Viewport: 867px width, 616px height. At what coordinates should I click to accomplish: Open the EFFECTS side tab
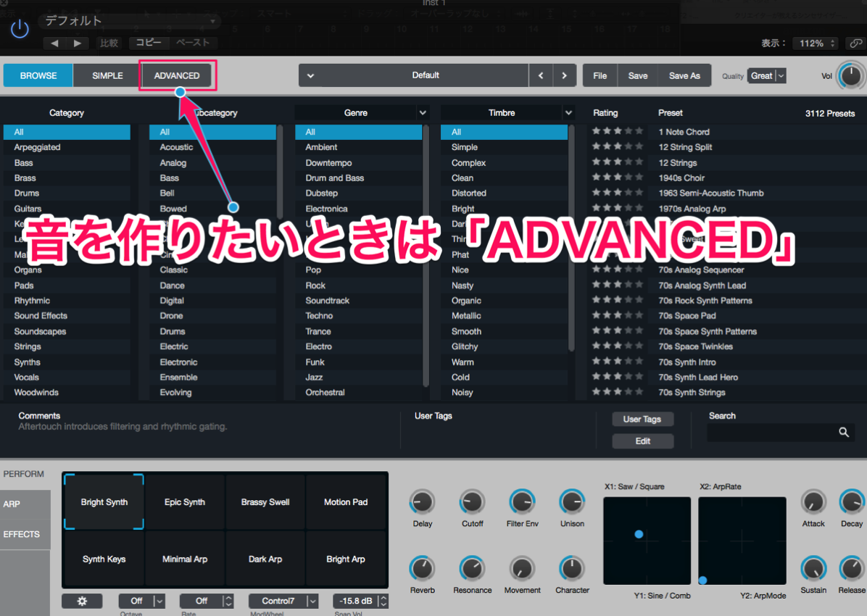[x=25, y=534]
